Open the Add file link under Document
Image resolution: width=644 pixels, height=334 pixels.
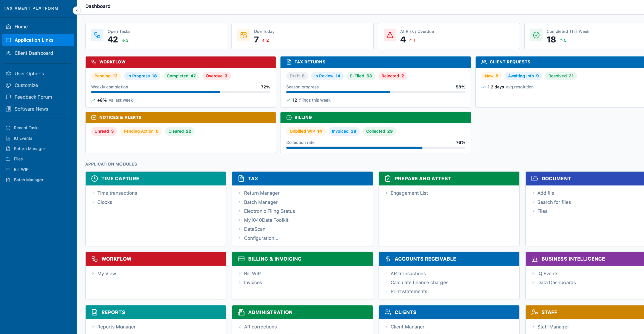(546, 193)
